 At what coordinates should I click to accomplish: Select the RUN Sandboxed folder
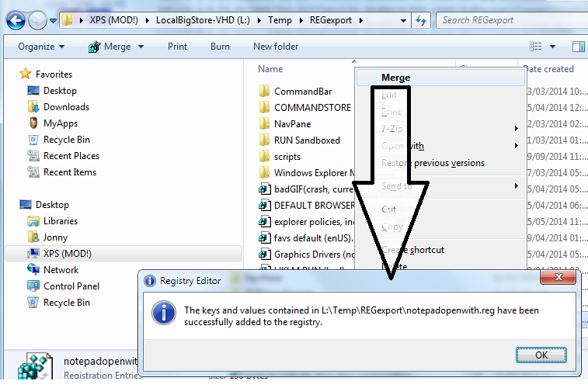click(x=300, y=140)
